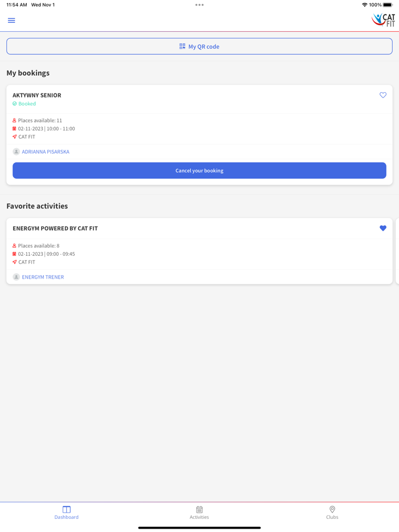The width and height of the screenshot is (399, 532).
Task: Tap the three-dot multitasking indicator
Action: coord(199,5)
